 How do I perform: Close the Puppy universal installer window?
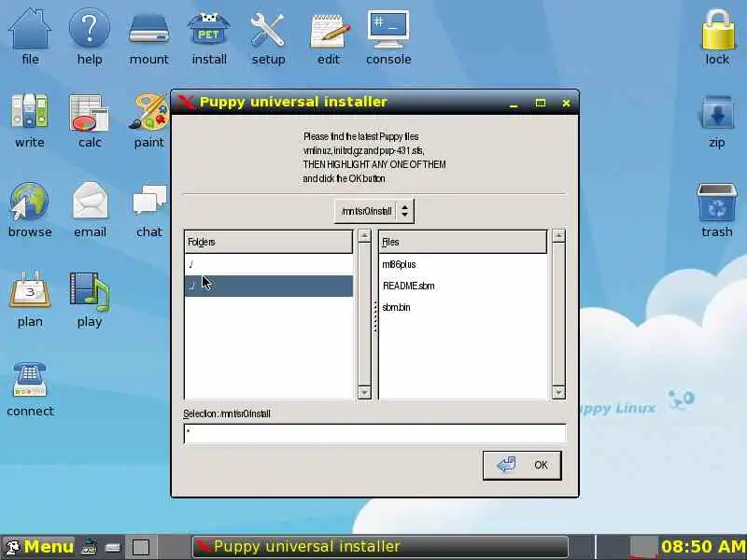[x=566, y=103]
